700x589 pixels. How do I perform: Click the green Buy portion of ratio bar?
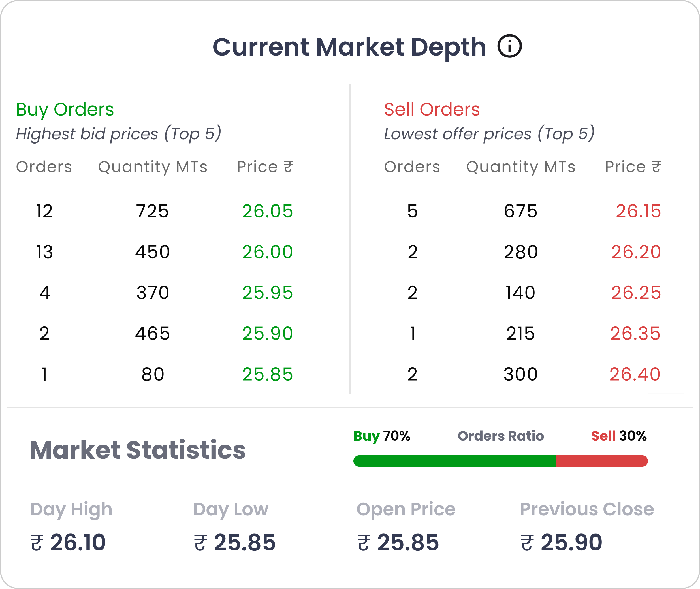tap(454, 461)
